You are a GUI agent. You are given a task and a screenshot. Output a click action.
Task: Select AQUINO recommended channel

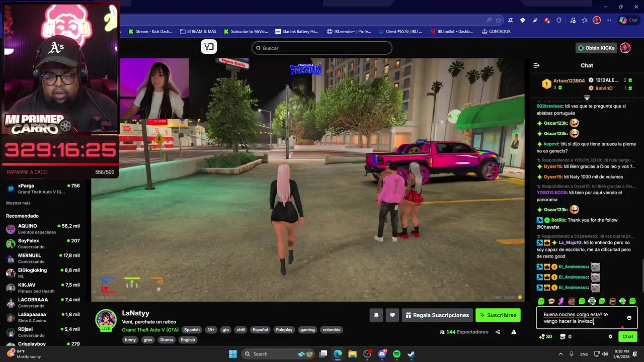[x=43, y=229]
